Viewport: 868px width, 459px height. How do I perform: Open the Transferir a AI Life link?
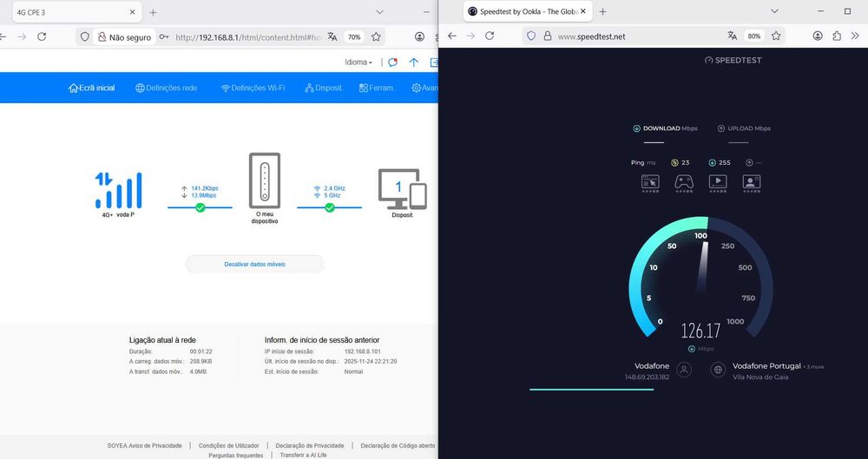click(303, 456)
